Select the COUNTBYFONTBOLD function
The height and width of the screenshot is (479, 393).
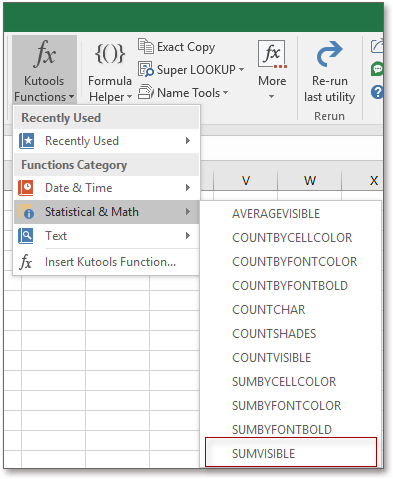pyautogui.click(x=291, y=286)
